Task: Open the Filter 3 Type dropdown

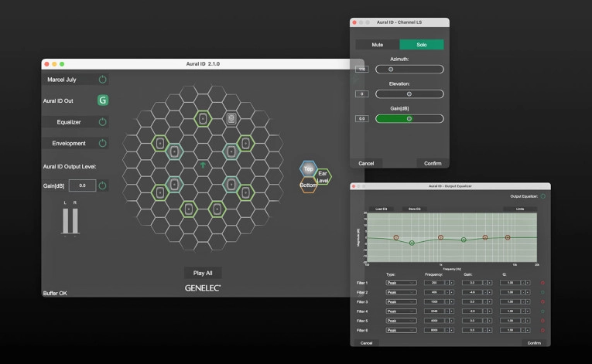Action: [402, 301]
